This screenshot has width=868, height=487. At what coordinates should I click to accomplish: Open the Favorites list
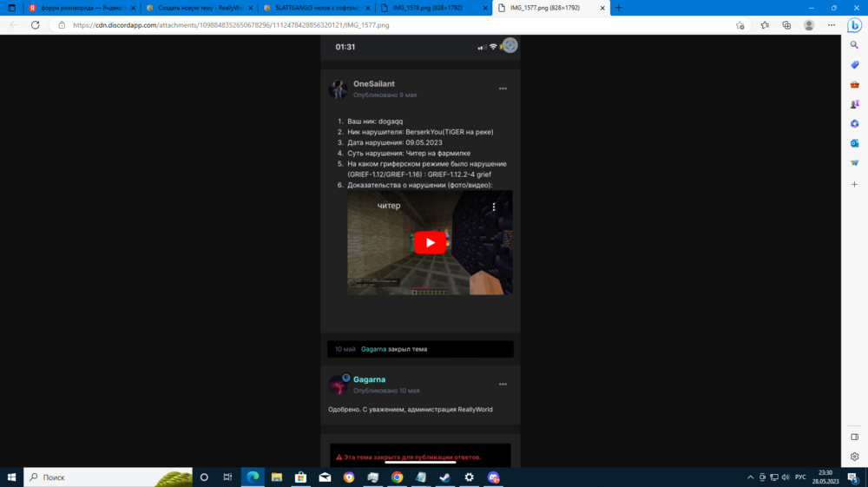click(x=765, y=25)
